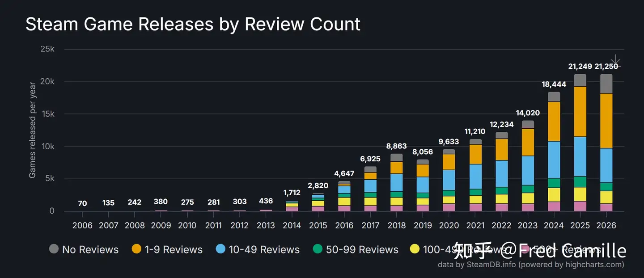Viewport: 644px width, 278px height.
Task: Disable the 50-99 Reviews legend series
Action: coord(356,249)
